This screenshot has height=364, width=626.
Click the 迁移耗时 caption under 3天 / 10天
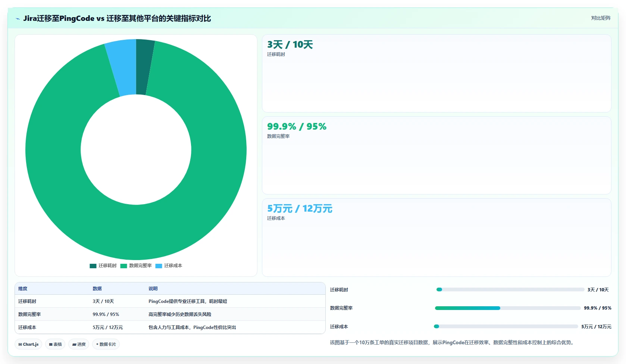point(276,54)
